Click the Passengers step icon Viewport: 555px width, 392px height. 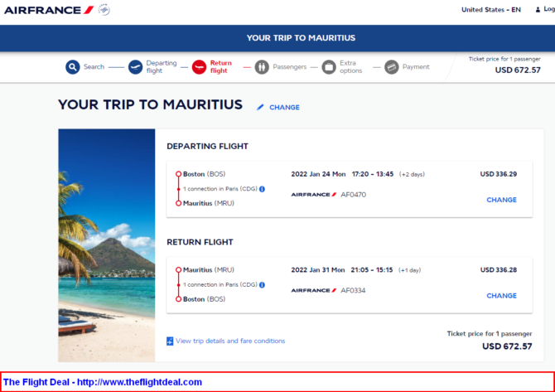click(262, 67)
